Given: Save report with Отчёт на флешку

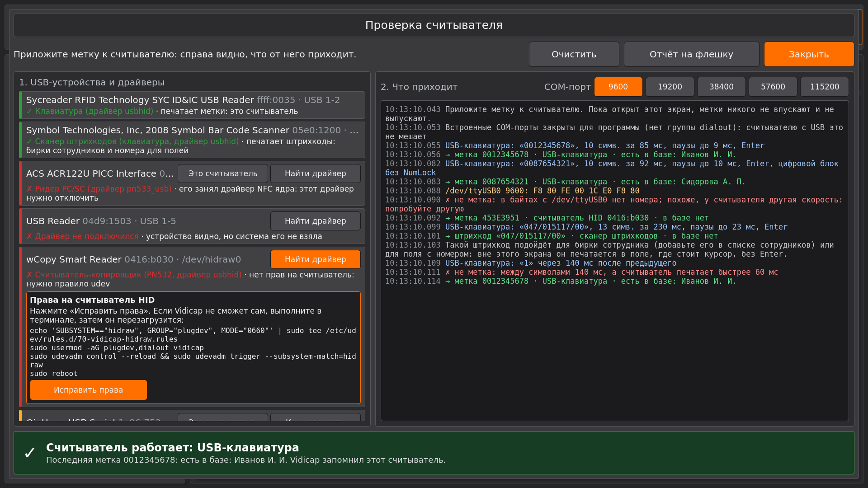Looking at the screenshot, I should tap(691, 54).
